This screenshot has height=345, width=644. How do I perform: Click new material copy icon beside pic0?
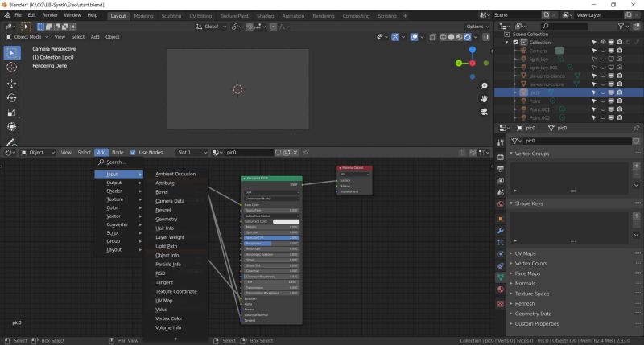coord(287,153)
